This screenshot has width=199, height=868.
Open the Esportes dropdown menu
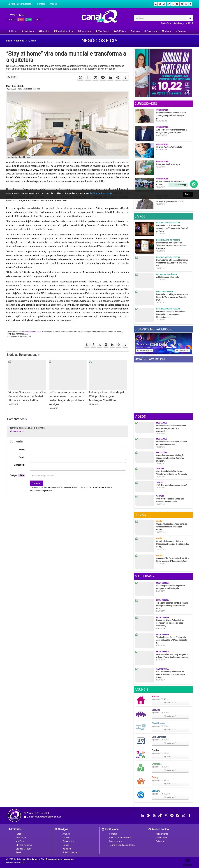84,31
